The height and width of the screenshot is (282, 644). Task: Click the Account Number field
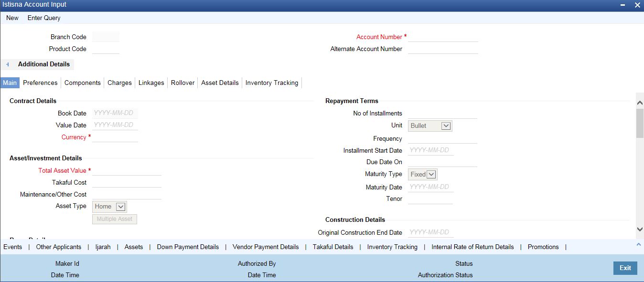(x=443, y=37)
